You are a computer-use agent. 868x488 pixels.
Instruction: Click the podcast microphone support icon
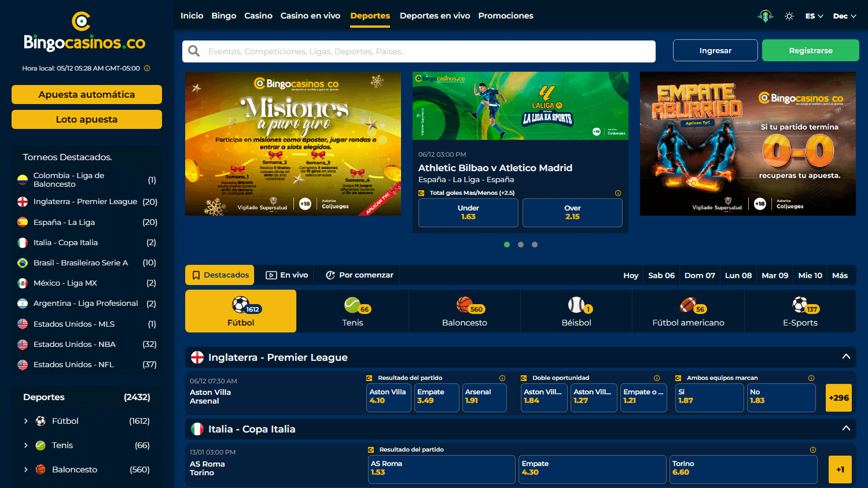coord(765,16)
